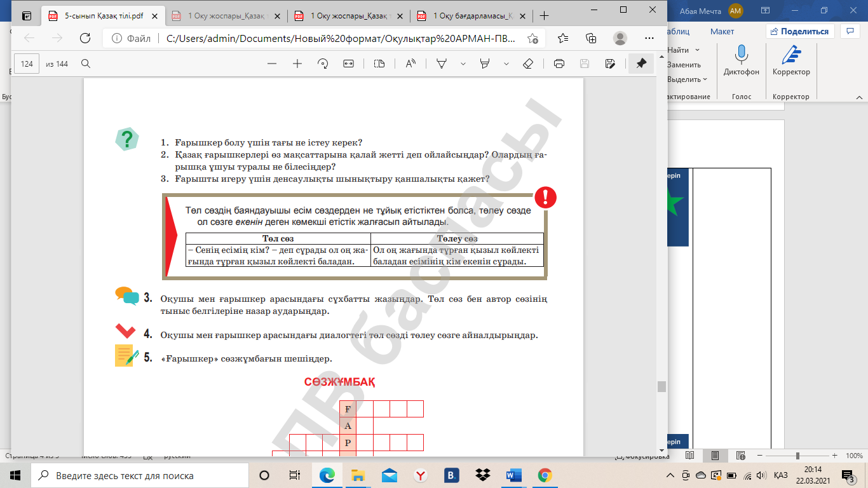
Task: Open Google Chrome from the taskbar
Action: (545, 475)
